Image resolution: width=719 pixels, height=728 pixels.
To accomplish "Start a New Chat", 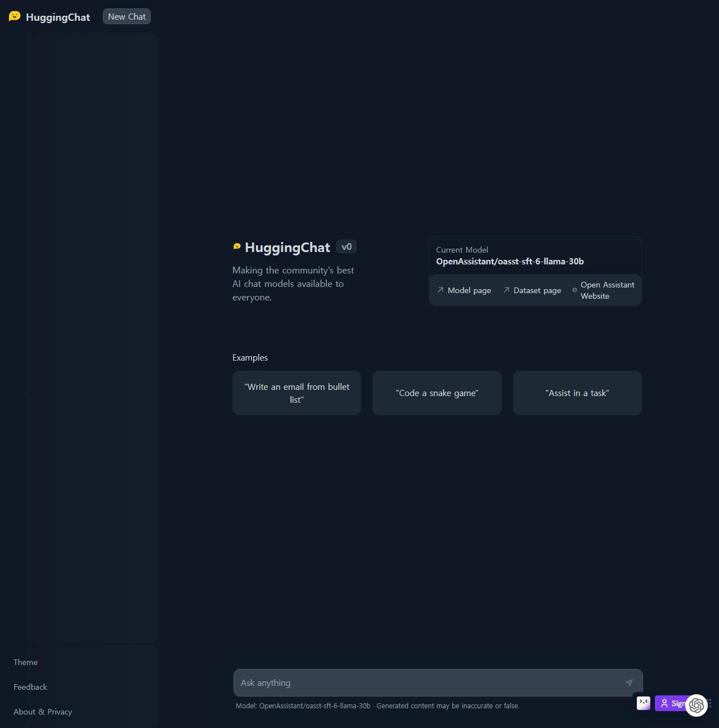I will pyautogui.click(x=127, y=17).
